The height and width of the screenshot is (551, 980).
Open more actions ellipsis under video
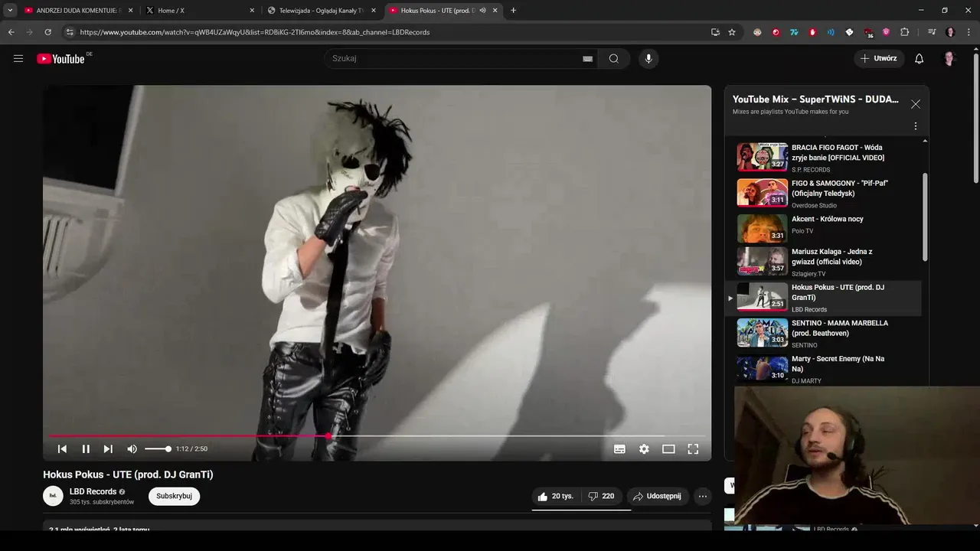pyautogui.click(x=702, y=497)
